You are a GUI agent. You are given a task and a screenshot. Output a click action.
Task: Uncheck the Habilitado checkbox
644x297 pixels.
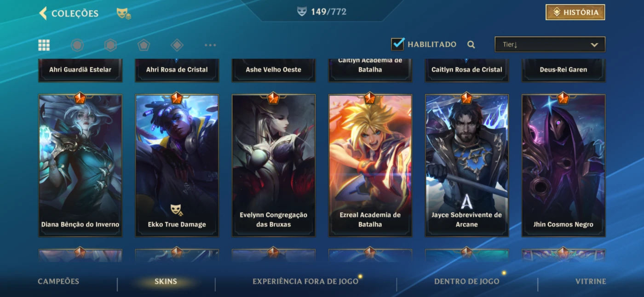pyautogui.click(x=397, y=44)
